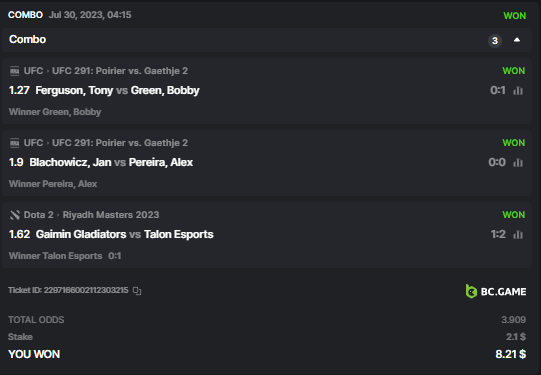541x375 pixels.
Task: Collapse the Combo section with the up arrow
Action: (517, 40)
